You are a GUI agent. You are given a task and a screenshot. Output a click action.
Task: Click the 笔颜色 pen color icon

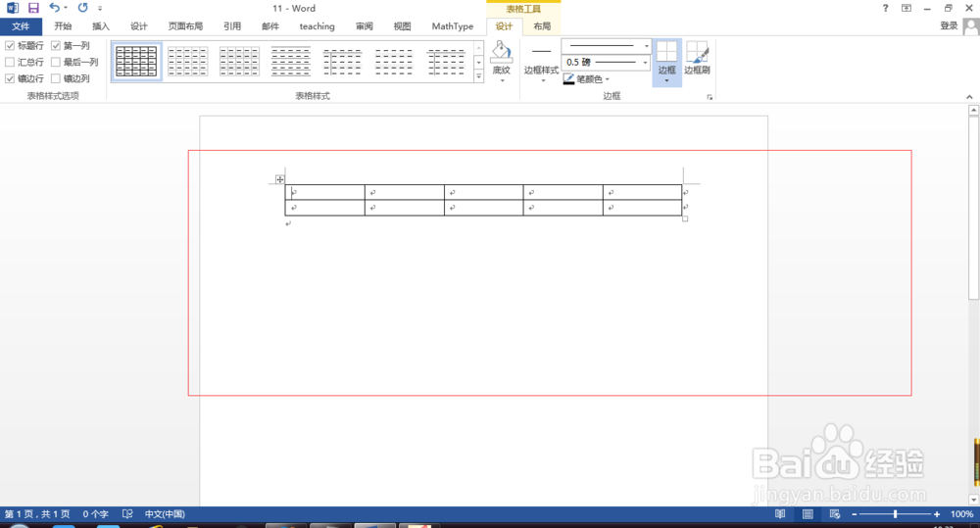[568, 79]
